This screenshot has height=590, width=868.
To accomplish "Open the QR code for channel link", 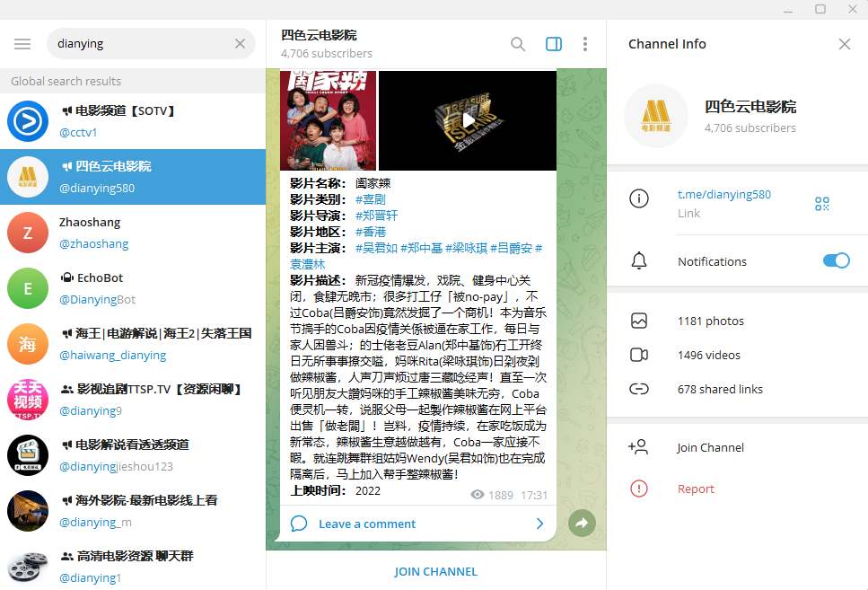I will [x=822, y=203].
